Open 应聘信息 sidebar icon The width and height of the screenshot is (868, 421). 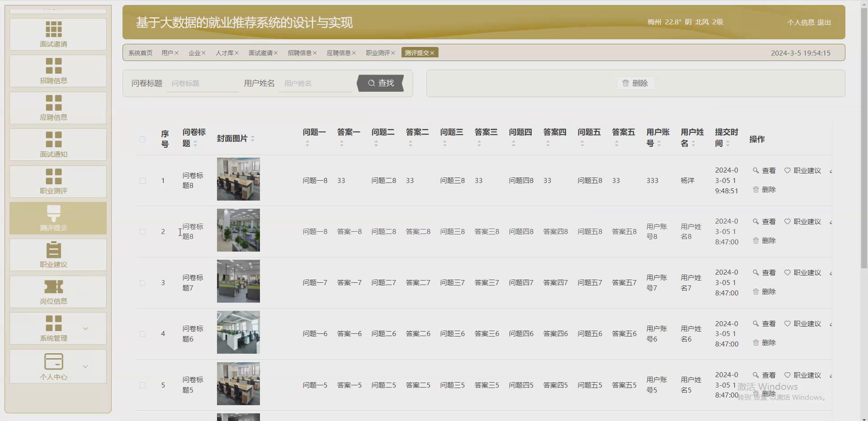(x=53, y=103)
